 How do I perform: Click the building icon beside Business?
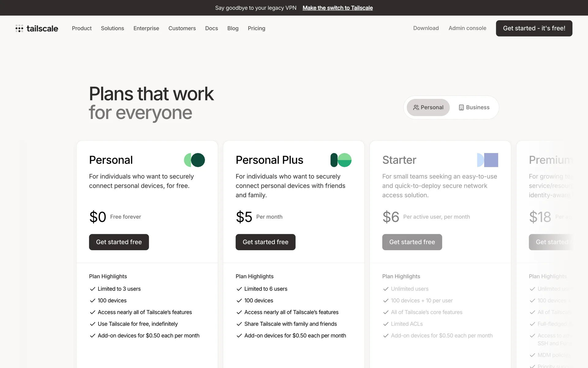pos(461,108)
